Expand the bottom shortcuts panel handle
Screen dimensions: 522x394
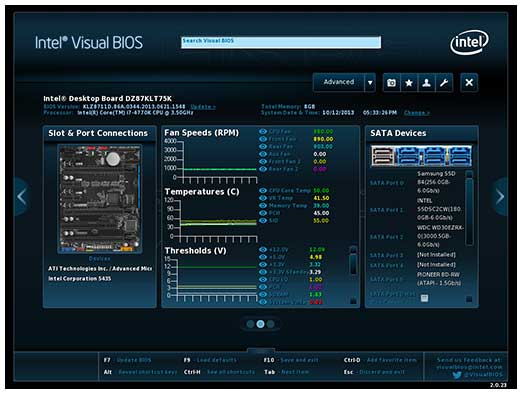click(x=261, y=350)
